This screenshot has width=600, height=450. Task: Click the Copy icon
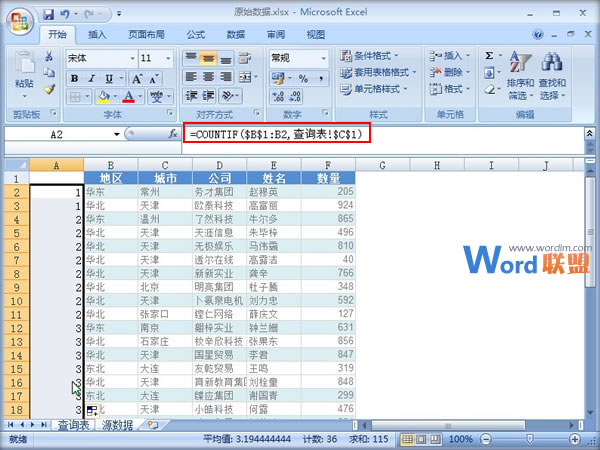point(49,72)
